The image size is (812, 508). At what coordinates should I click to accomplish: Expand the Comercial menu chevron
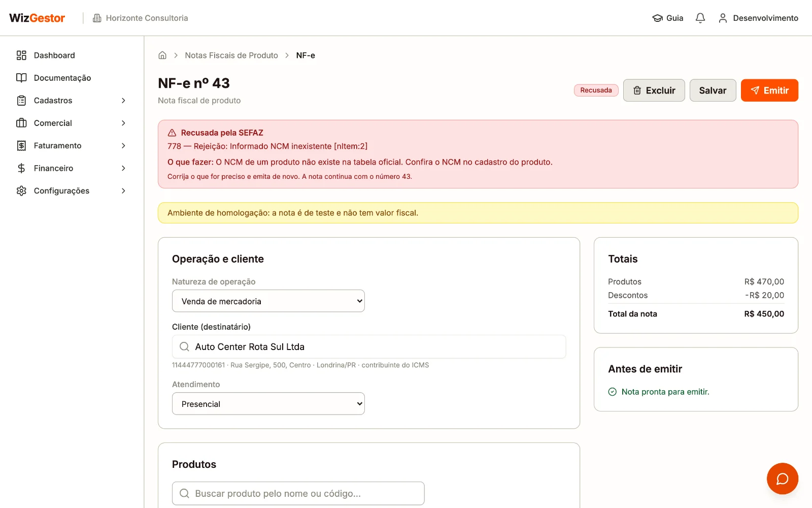point(123,123)
